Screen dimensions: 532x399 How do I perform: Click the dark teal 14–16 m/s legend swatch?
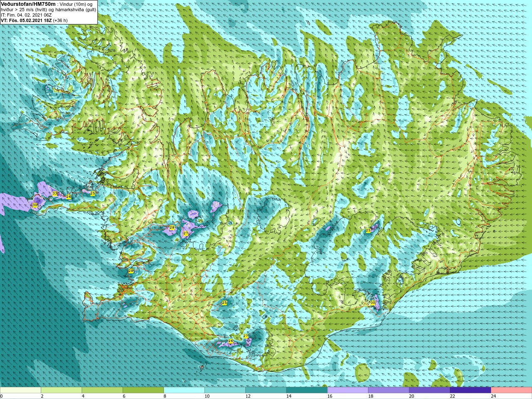pos(307,390)
